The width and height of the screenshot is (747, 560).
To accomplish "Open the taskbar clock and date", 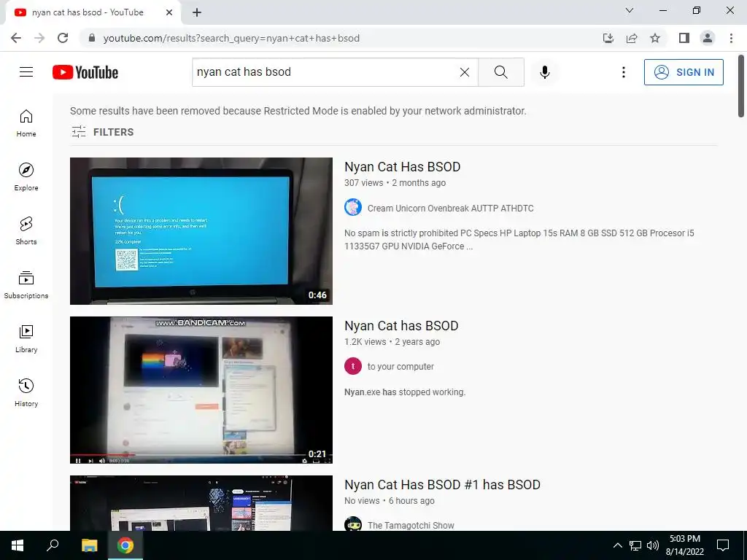I will [x=685, y=545].
